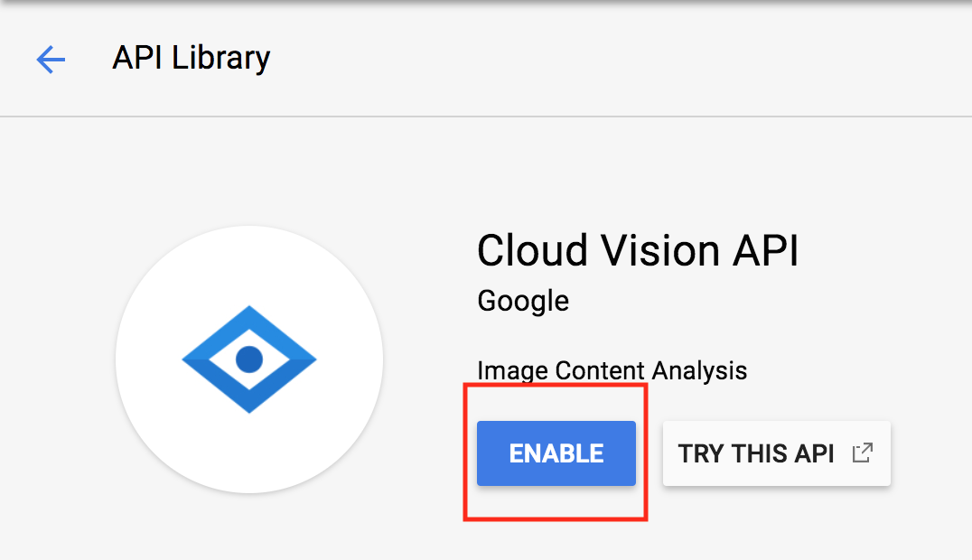
Task: Click the "TRY THIS API" label text
Action: [x=756, y=453]
